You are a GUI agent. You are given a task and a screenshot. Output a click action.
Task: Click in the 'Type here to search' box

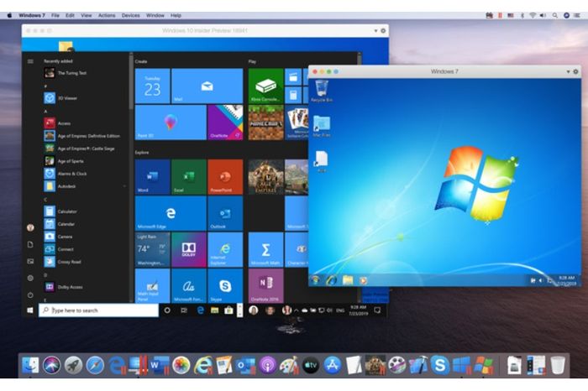tap(98, 310)
